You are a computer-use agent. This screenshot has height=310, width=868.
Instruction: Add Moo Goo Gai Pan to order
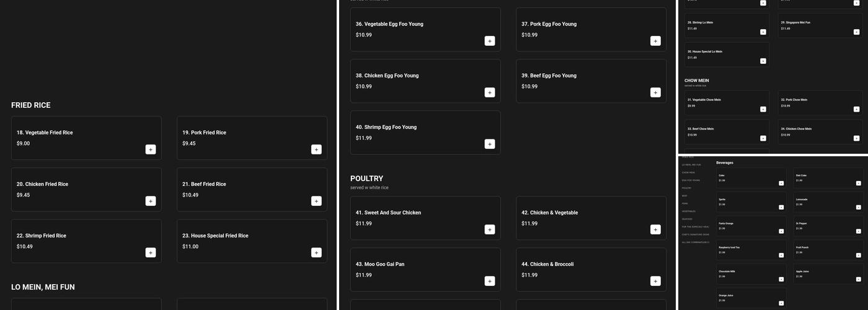coord(490,281)
